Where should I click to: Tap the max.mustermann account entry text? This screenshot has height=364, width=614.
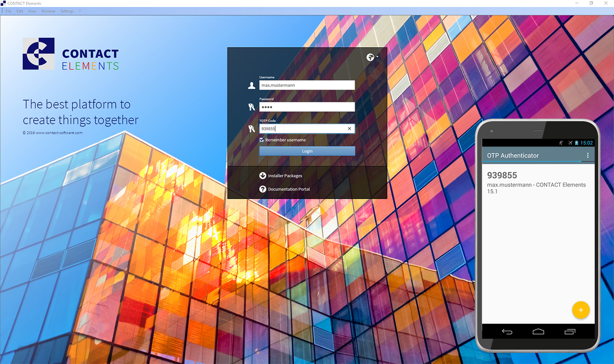coord(537,188)
